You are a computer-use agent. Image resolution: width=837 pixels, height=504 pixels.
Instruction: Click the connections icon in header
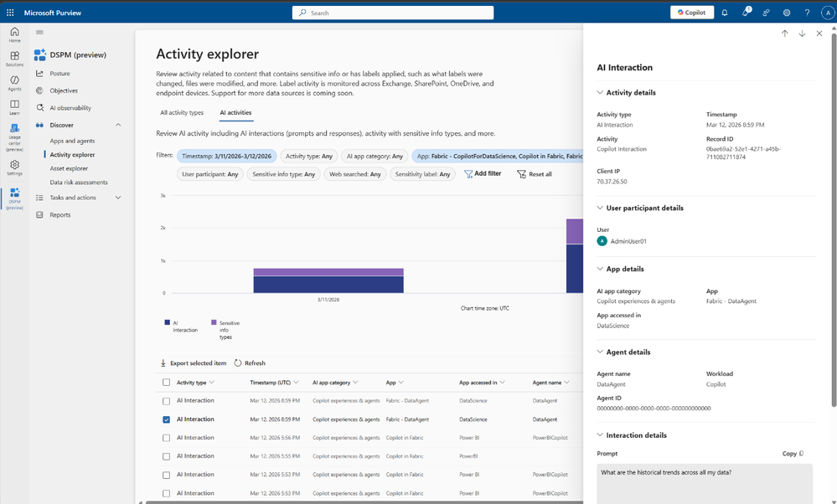point(766,13)
